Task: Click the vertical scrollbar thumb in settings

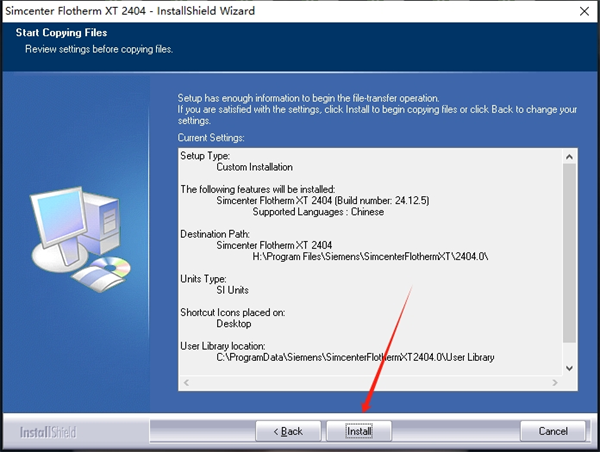Action: pos(569,253)
